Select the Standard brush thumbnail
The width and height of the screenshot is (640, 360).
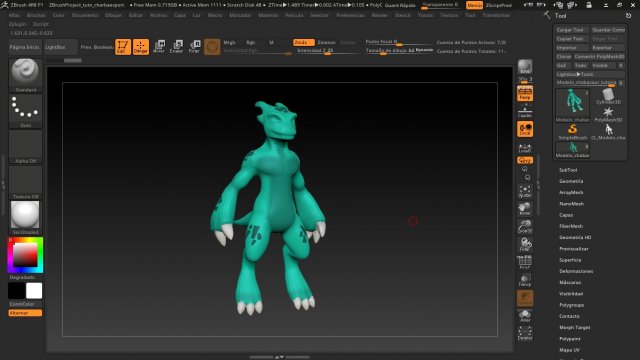tap(25, 75)
